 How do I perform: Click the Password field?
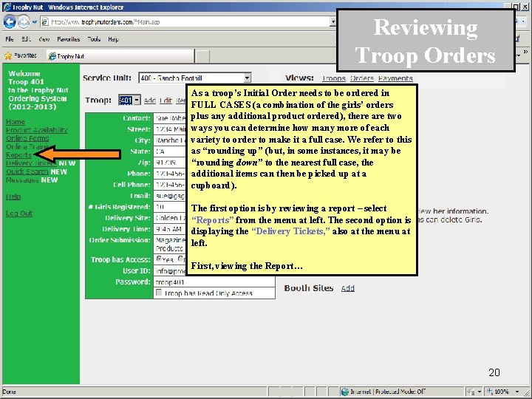(x=214, y=282)
